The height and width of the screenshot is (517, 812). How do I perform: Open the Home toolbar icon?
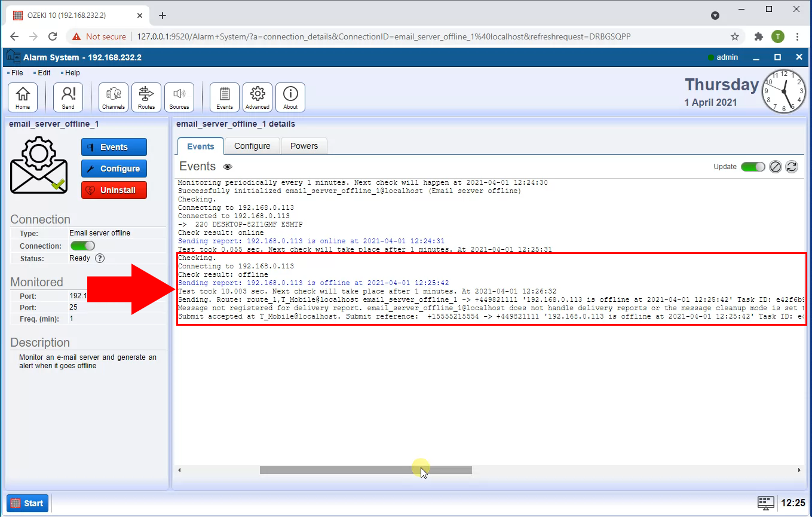[x=23, y=97]
